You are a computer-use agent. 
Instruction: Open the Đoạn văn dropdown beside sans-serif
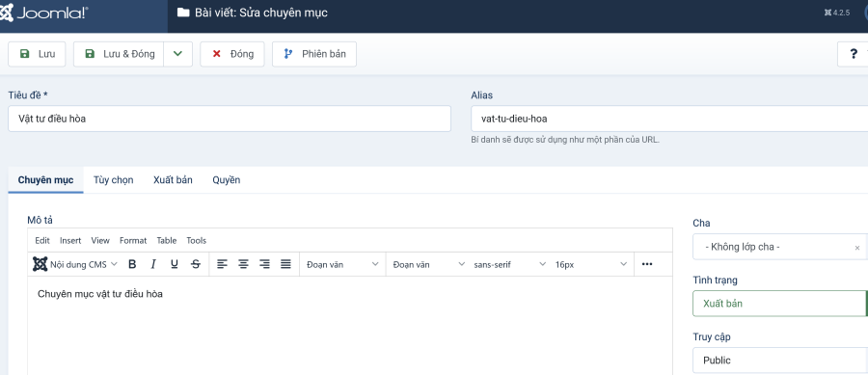pos(429,264)
